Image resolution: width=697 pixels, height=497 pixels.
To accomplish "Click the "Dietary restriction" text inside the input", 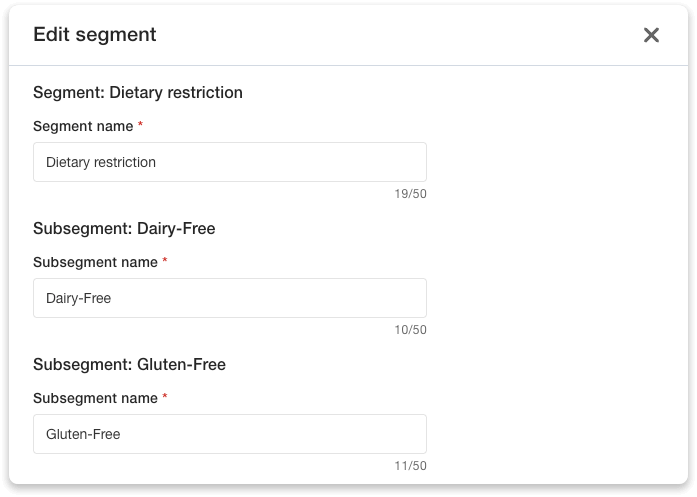I will pos(101,162).
